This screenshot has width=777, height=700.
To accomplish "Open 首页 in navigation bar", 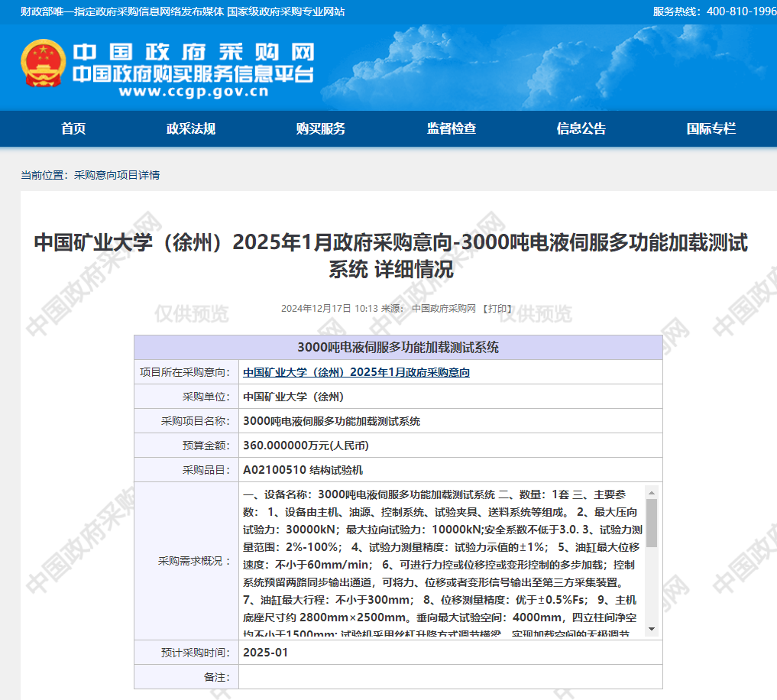I will pyautogui.click(x=73, y=129).
